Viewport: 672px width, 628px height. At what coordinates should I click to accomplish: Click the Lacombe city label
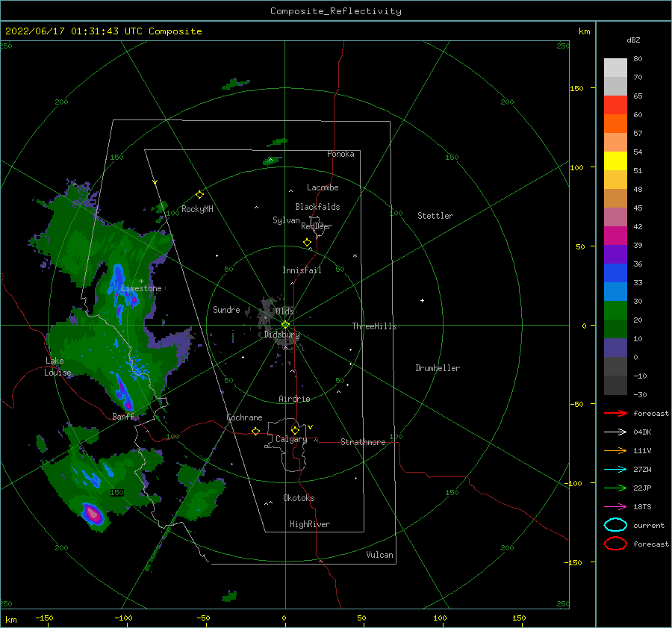[x=323, y=187]
